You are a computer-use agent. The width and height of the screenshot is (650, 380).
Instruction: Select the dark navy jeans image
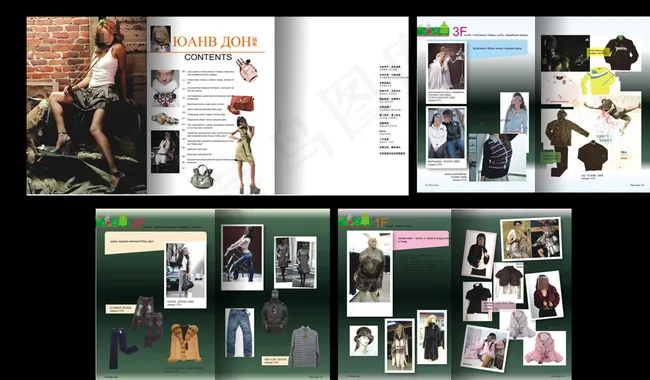123,347
